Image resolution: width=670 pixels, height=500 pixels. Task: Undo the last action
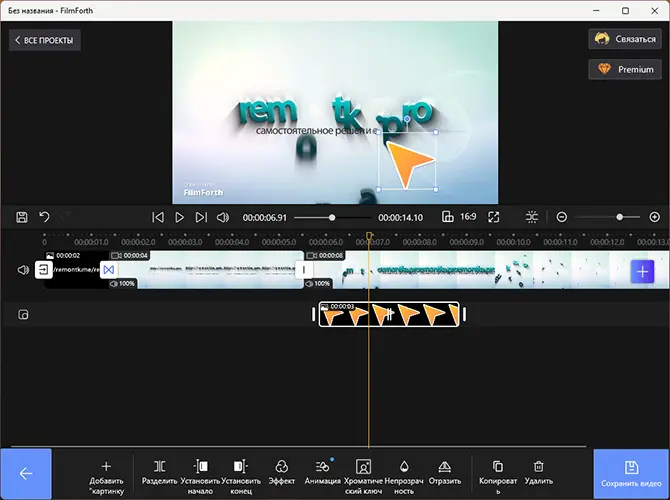pyautogui.click(x=44, y=217)
